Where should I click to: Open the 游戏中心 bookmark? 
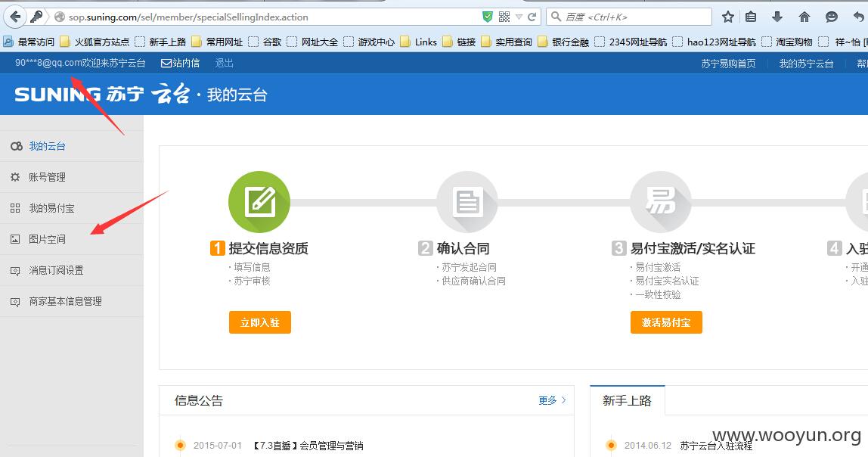click(x=369, y=42)
